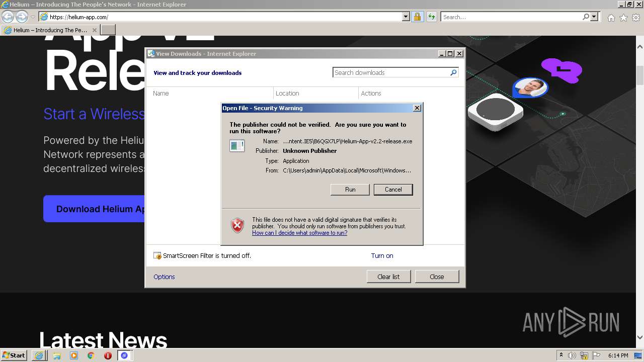Viewport: 644px width, 362px height.
Task: Open Google Chrome from the taskbar
Action: (x=91, y=355)
